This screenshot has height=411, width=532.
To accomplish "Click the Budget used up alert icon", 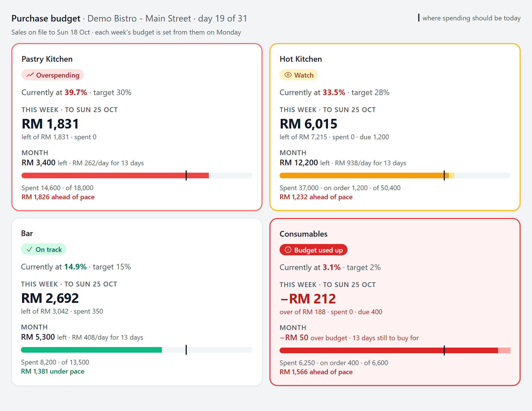I will (288, 250).
